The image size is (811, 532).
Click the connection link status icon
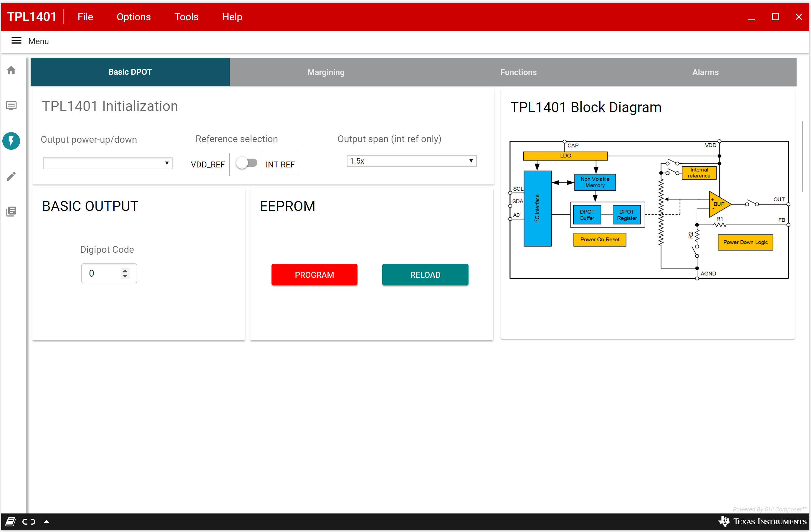[29, 521]
